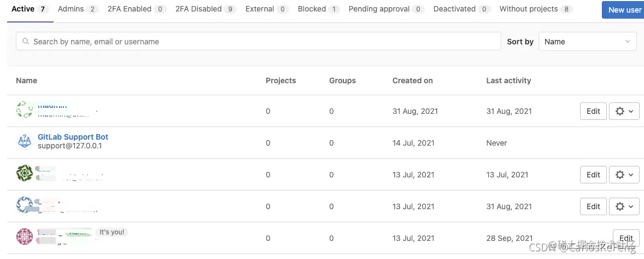Viewport: 644px width, 259px height.
Task: Switch to the Admins tab
Action: [77, 9]
